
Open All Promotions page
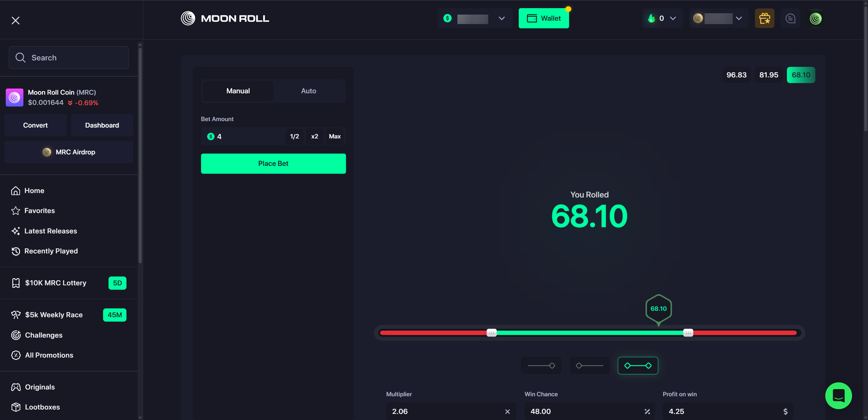coord(49,355)
